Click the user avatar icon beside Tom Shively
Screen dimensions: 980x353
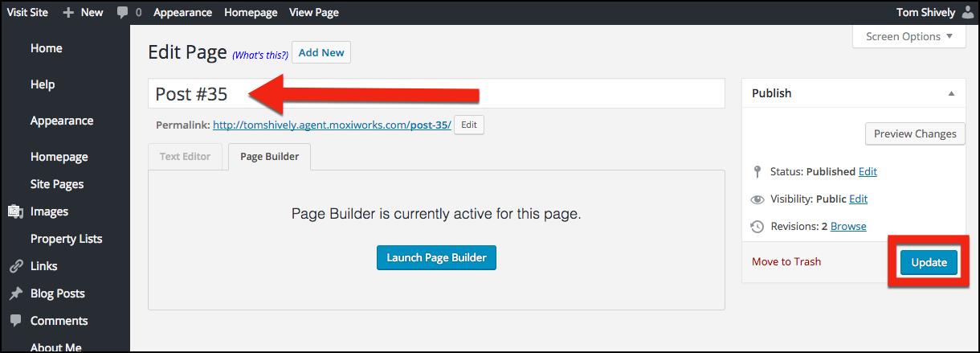click(x=967, y=12)
